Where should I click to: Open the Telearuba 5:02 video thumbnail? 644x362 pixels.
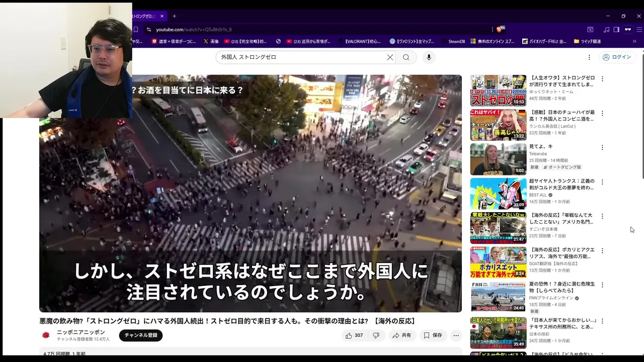[498, 159]
